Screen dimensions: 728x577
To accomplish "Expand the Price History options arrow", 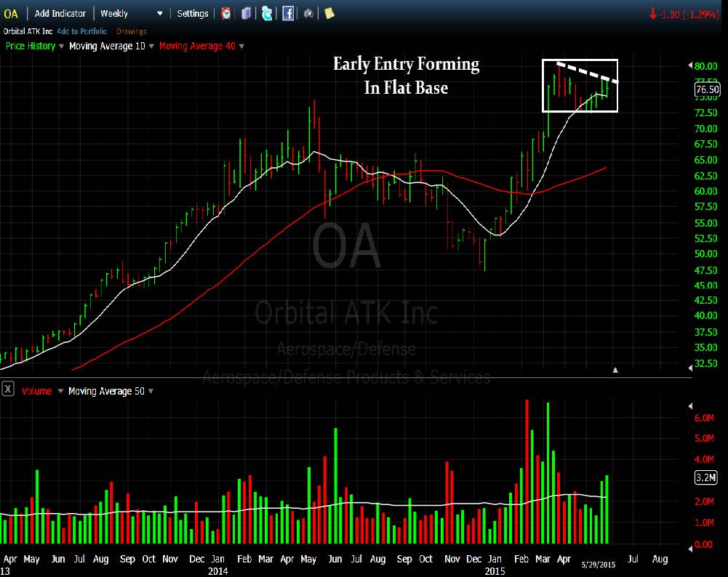I will click(61, 47).
